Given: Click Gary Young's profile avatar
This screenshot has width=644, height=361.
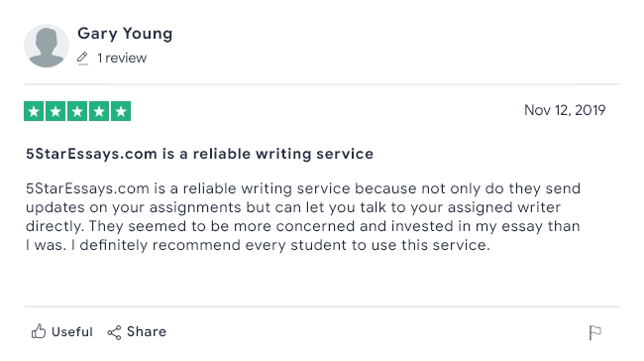Looking at the screenshot, I should pos(47,46).
